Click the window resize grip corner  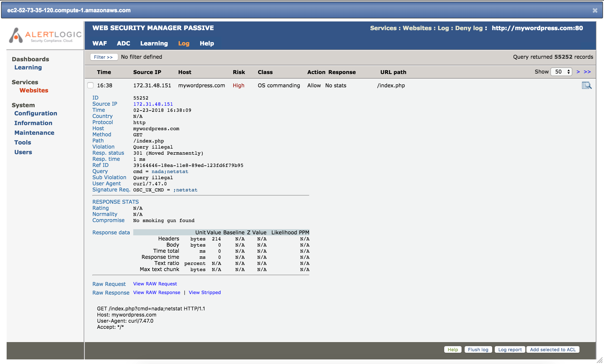click(600, 360)
